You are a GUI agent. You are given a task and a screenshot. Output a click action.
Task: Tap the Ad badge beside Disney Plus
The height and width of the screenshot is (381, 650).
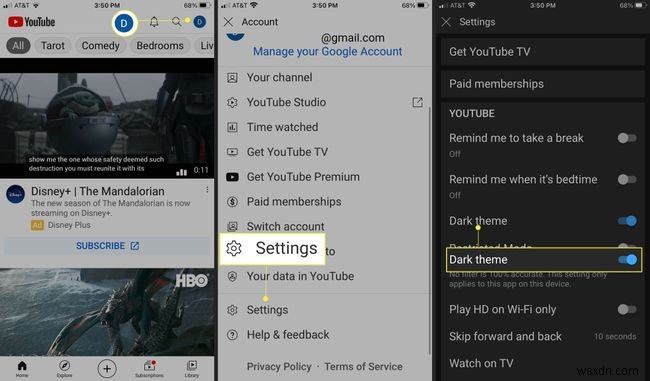tap(37, 225)
